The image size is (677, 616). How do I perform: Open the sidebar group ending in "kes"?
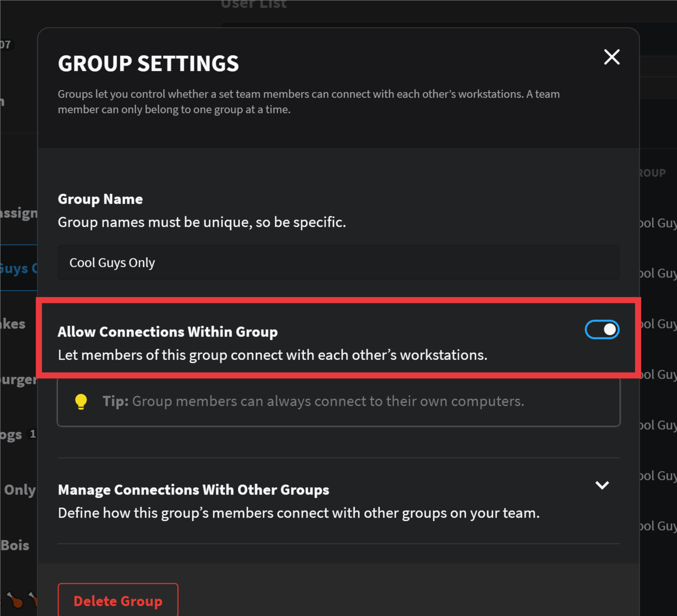click(x=13, y=324)
